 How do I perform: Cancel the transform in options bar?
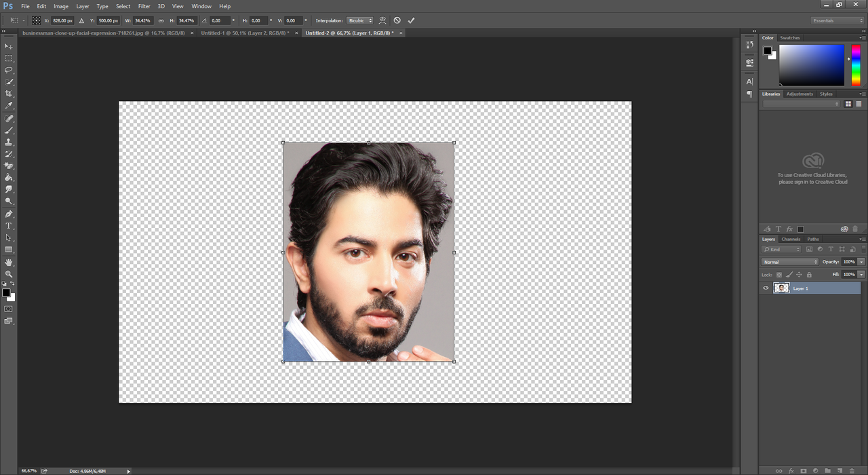coord(397,21)
